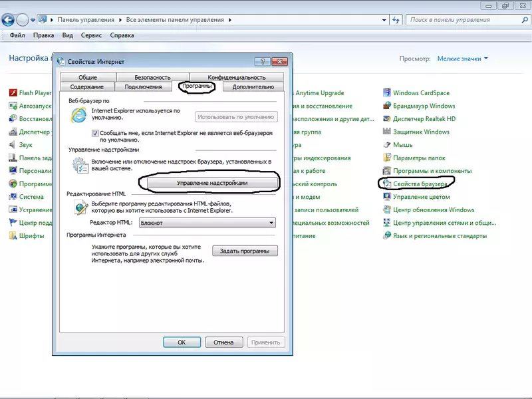Select the Содержание tab
The height and width of the screenshot is (399, 532).
click(87, 87)
